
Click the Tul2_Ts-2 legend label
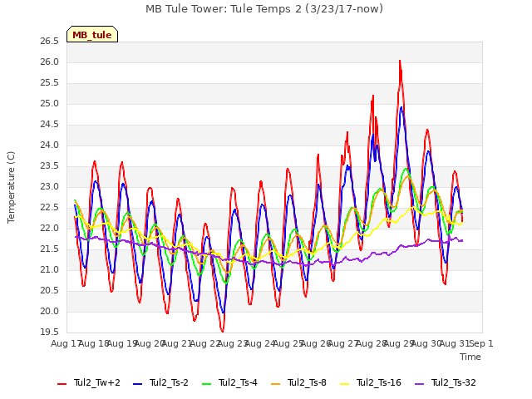(x=169, y=382)
